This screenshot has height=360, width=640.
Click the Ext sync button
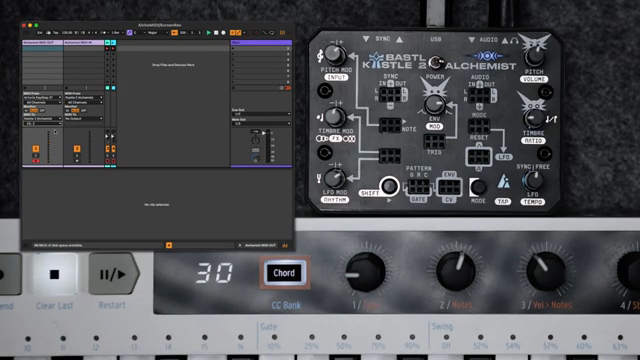[40, 33]
